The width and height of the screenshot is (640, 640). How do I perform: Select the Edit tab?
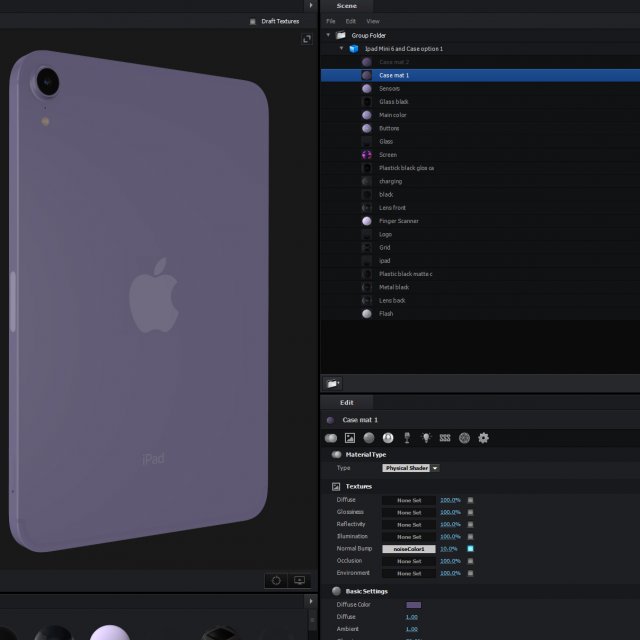347,402
